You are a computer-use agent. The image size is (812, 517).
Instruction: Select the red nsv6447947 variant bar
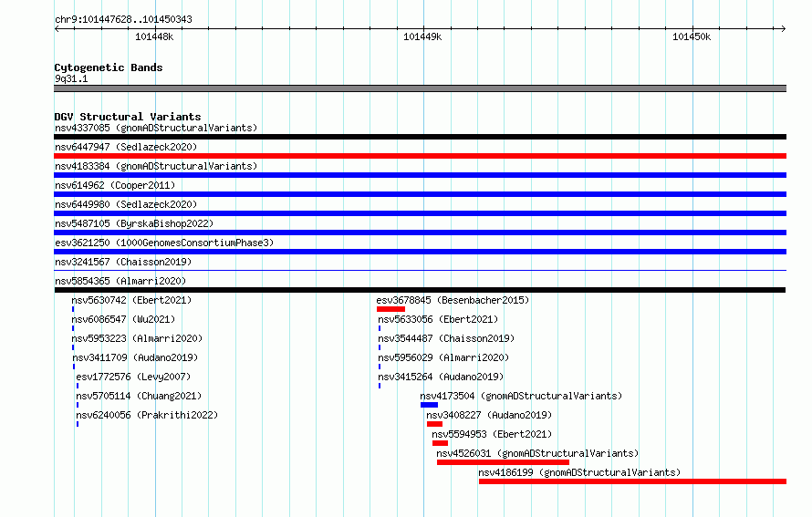click(x=420, y=156)
